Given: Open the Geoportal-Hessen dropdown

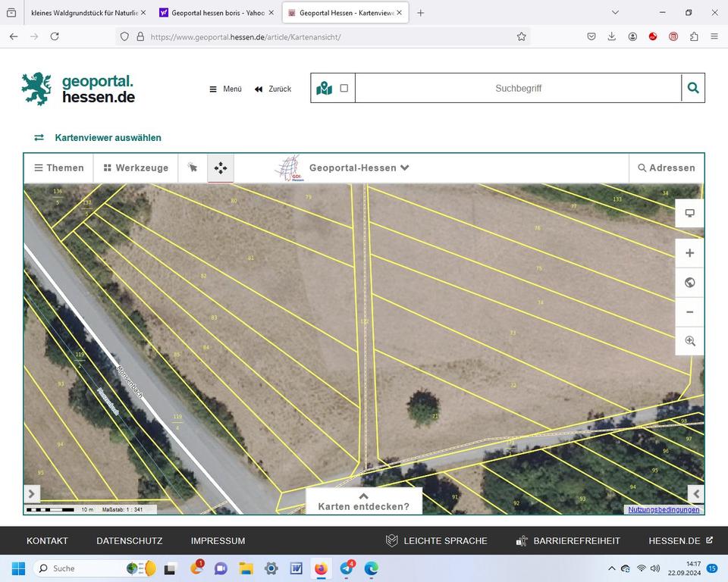Looking at the screenshot, I should 359,168.
